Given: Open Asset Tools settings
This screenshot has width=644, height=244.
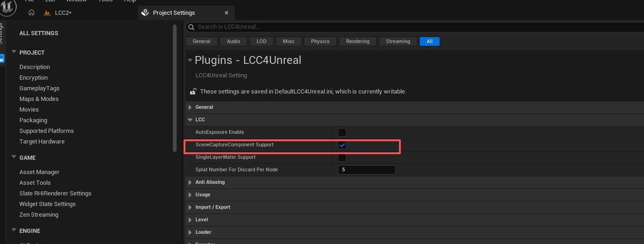Looking at the screenshot, I should 35,183.
